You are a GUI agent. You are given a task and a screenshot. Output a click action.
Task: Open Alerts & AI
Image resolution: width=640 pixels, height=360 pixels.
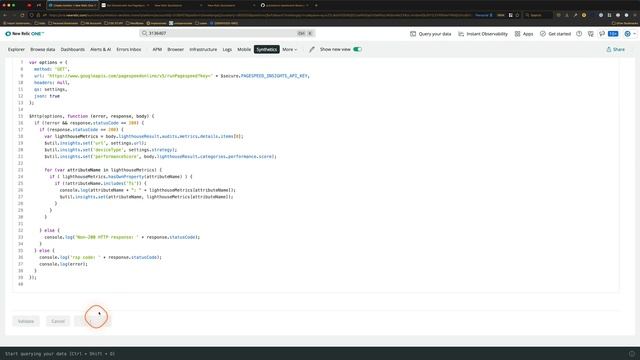[100, 49]
